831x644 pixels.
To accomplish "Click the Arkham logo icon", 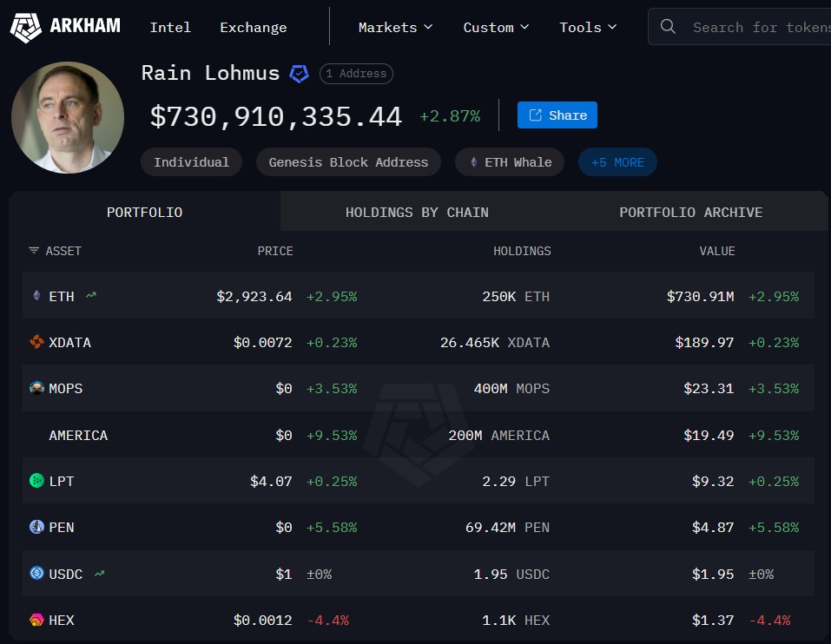I will (x=25, y=27).
